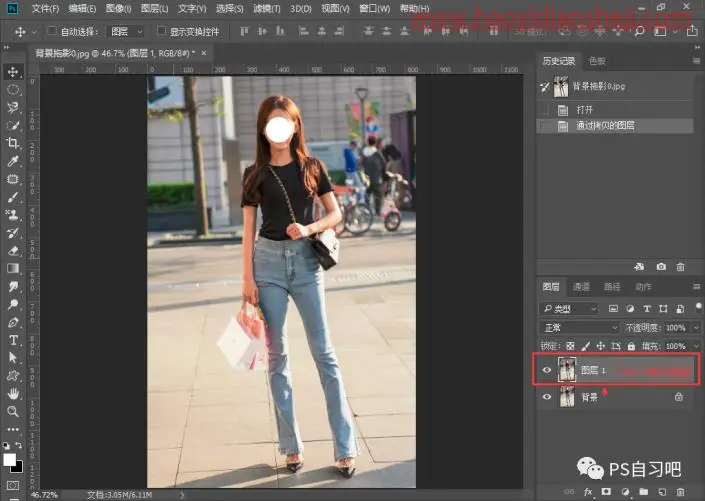Screen dimensions: 705x501
Task: Open the Move tool preset picker arrow
Action: [34, 32]
